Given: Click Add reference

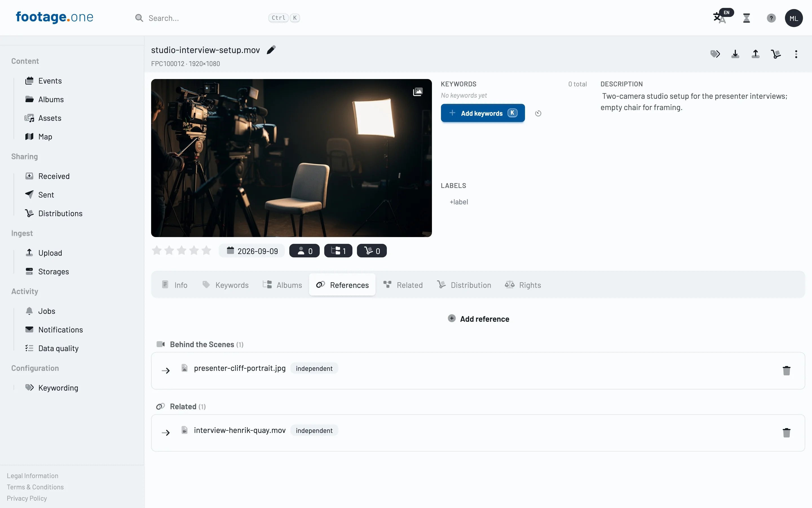Looking at the screenshot, I should [478, 319].
